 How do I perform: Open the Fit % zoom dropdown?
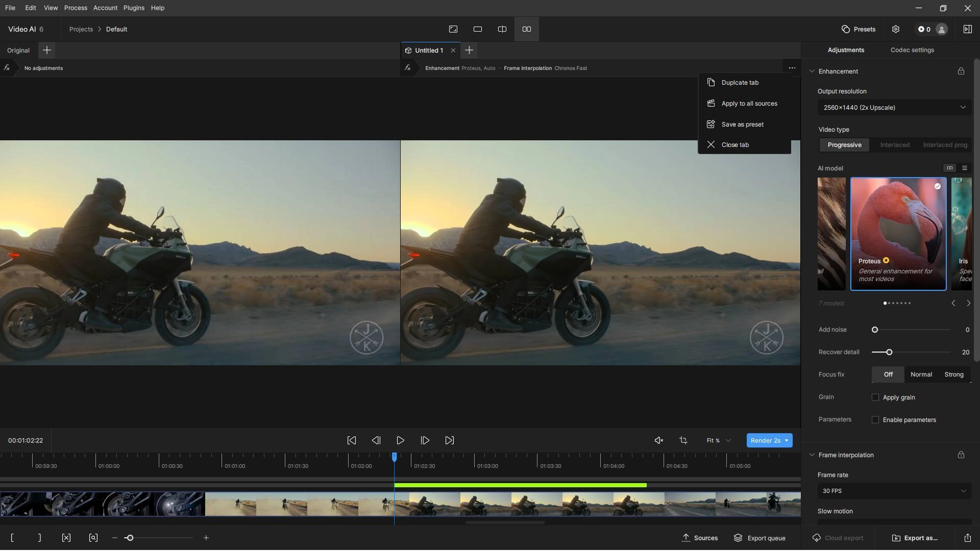point(719,441)
